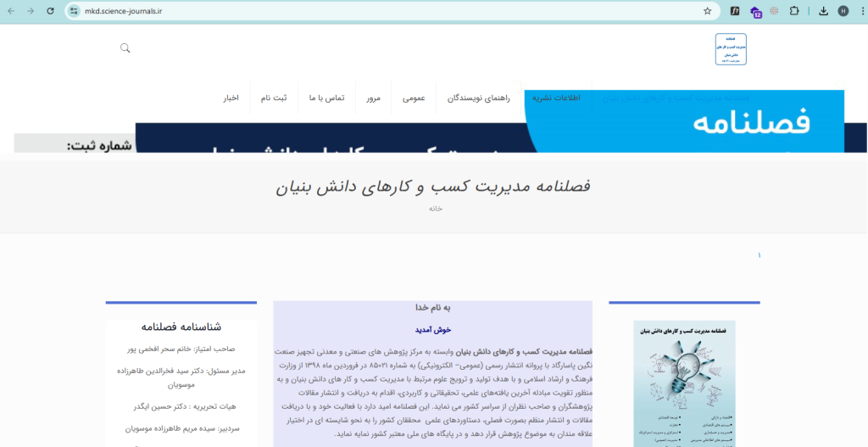Open the site information icon in address bar

[x=75, y=11]
